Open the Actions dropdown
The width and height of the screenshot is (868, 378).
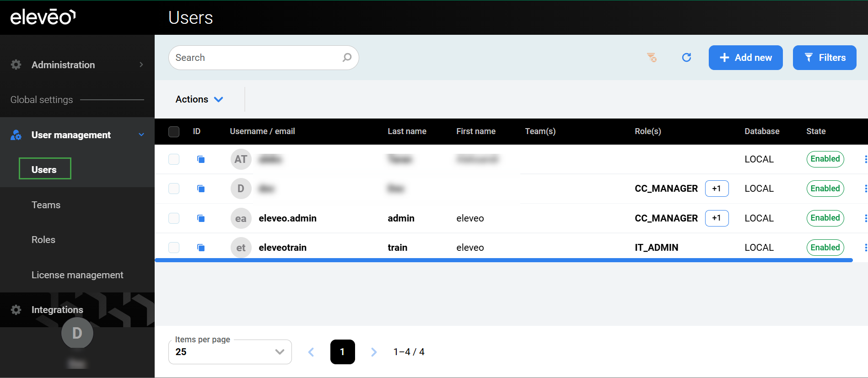point(199,99)
